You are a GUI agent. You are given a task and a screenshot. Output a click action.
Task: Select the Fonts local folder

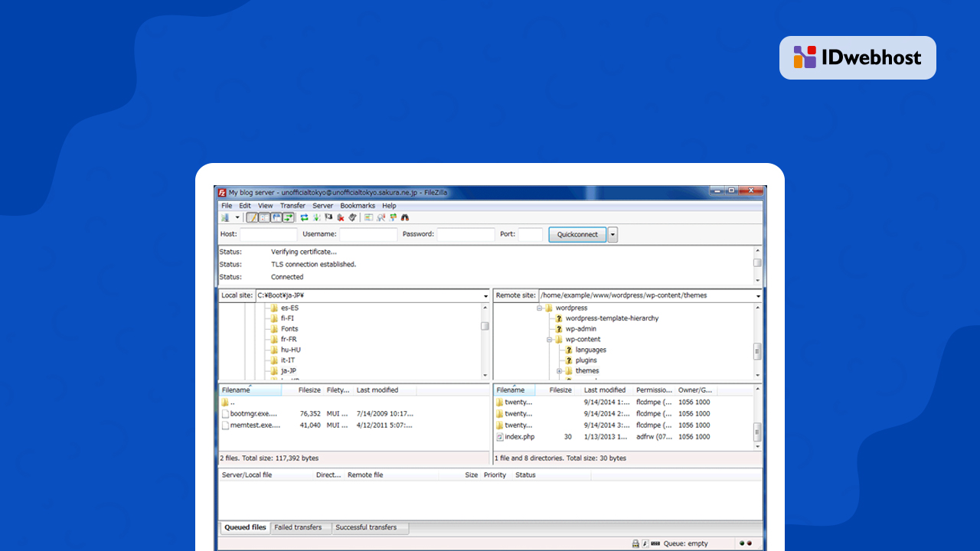click(289, 329)
